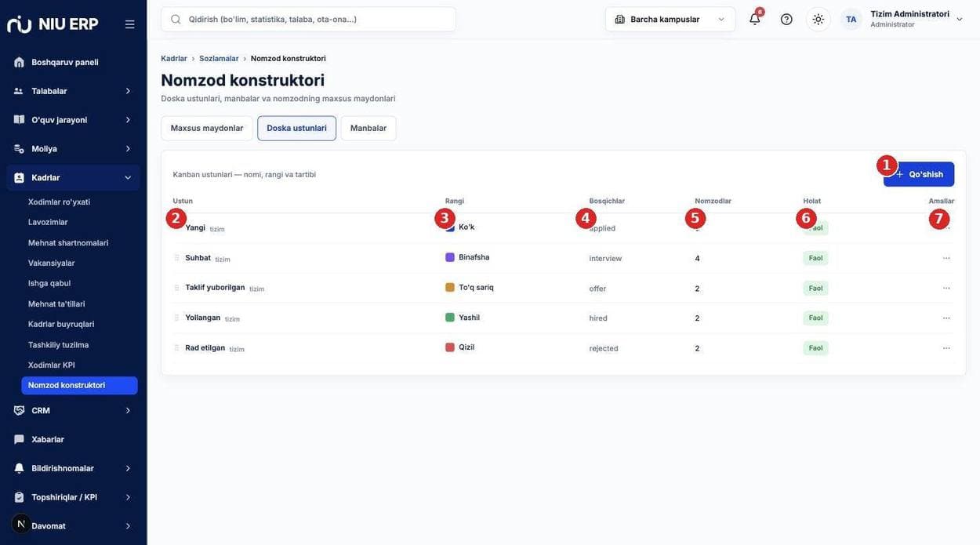Click the purple Binafsha color swatch

[450, 257]
